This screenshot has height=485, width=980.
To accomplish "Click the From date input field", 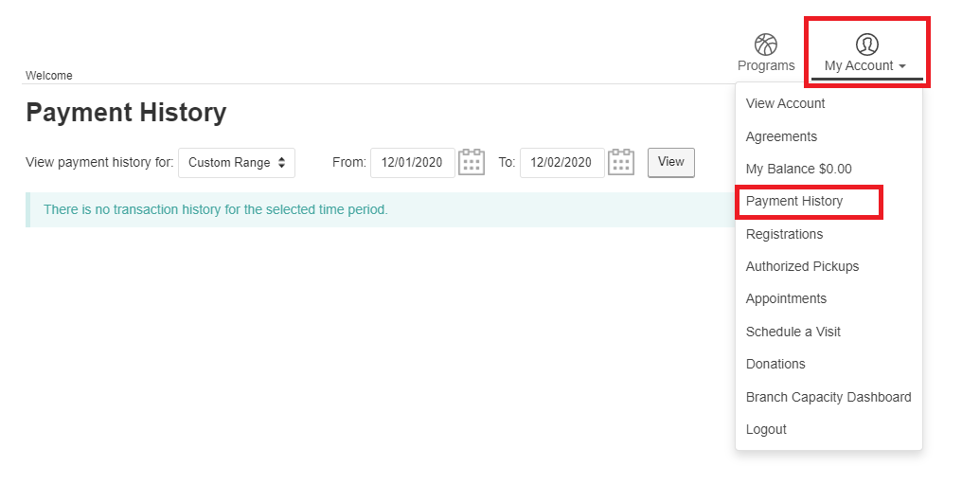I will 412,163.
